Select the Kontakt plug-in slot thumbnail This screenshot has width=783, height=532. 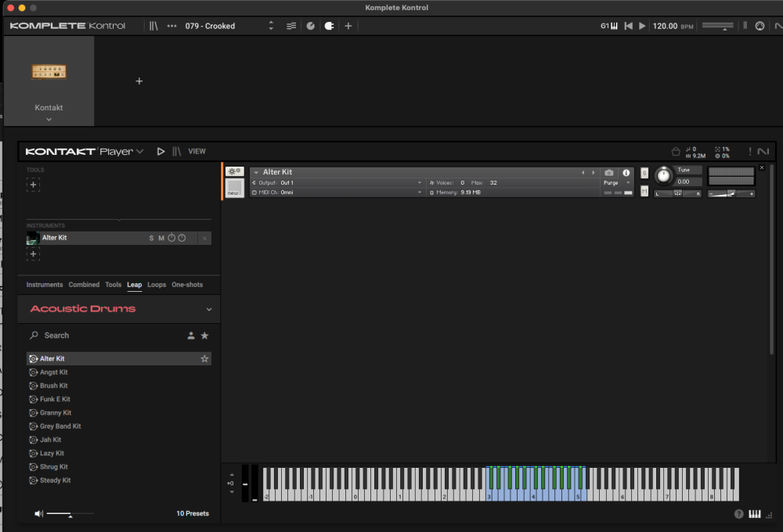click(x=49, y=72)
